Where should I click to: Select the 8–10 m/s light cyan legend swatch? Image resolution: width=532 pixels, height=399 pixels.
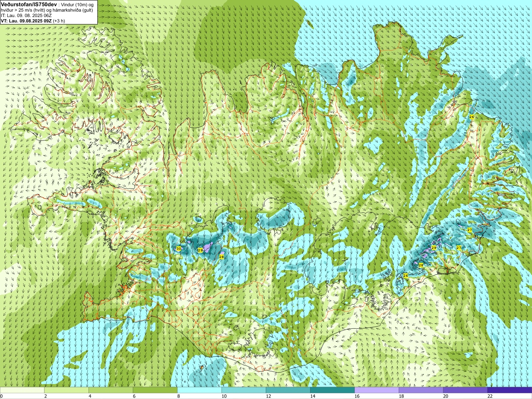tap(199, 390)
